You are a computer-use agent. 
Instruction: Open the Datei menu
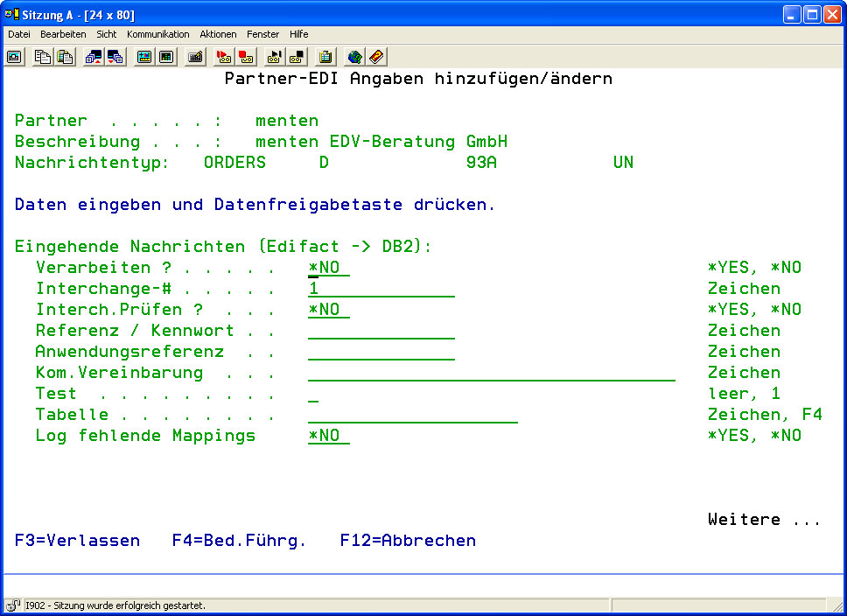pyautogui.click(x=19, y=34)
